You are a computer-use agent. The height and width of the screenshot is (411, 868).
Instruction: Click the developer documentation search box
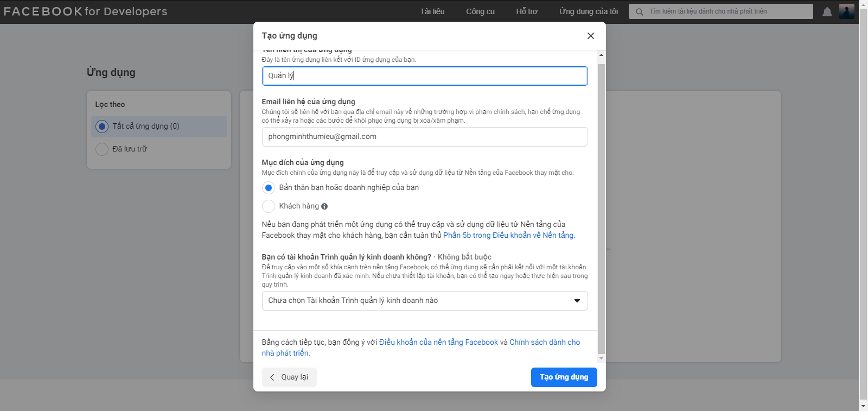(x=721, y=11)
